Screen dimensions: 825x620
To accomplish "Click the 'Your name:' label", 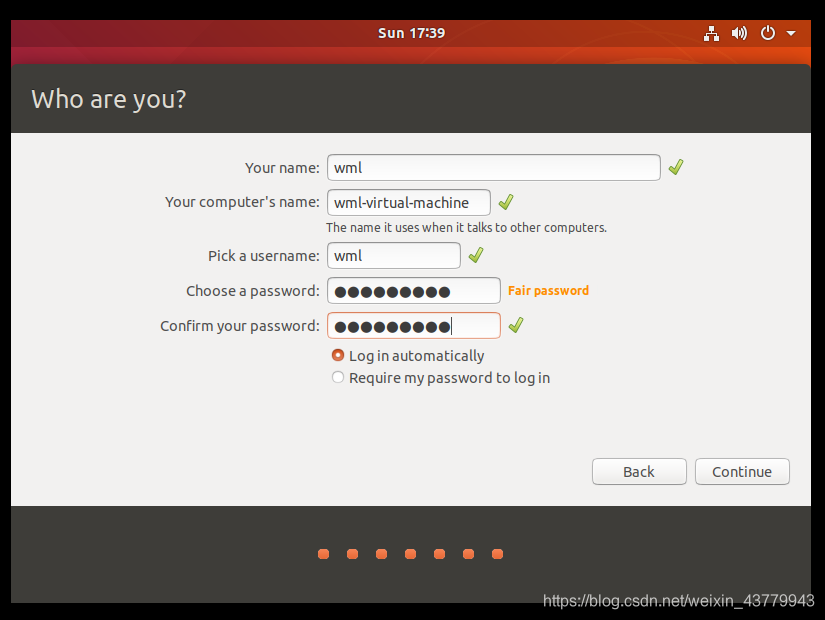I will 282,168.
